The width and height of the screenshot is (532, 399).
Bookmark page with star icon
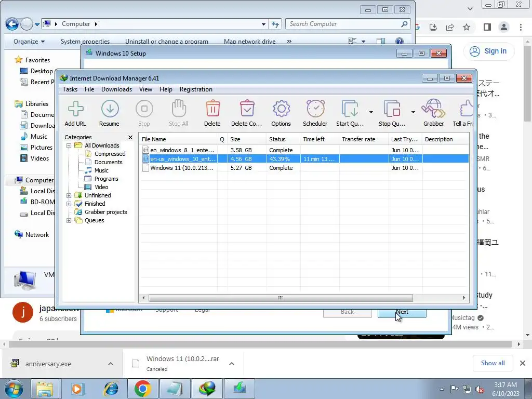467,27
